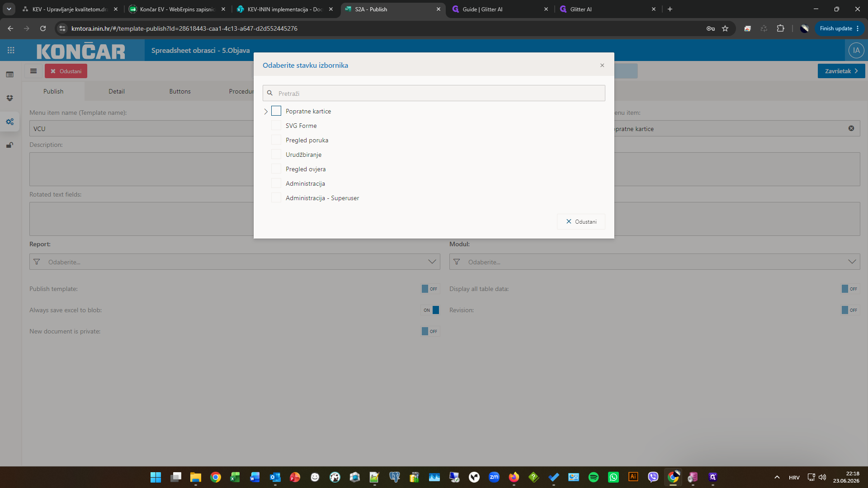Switch to the Guide | Glitter AI browser tab
The width and height of the screenshot is (868, 488).
pos(500,9)
